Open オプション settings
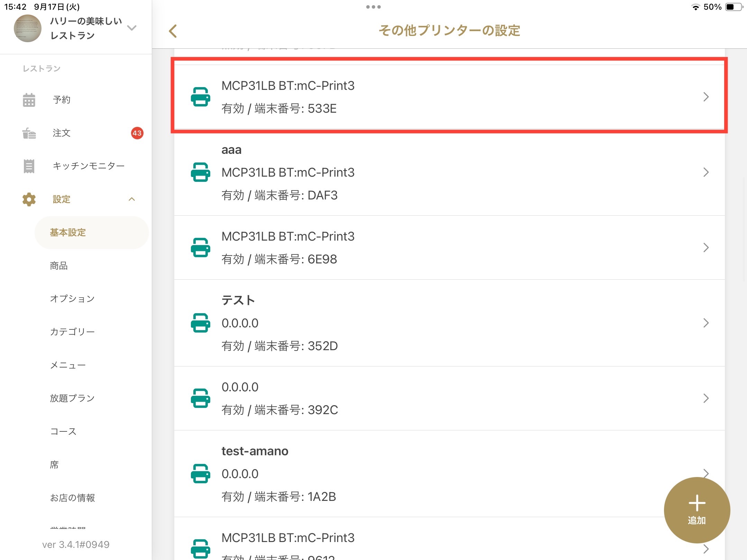747x560 pixels. click(x=72, y=299)
